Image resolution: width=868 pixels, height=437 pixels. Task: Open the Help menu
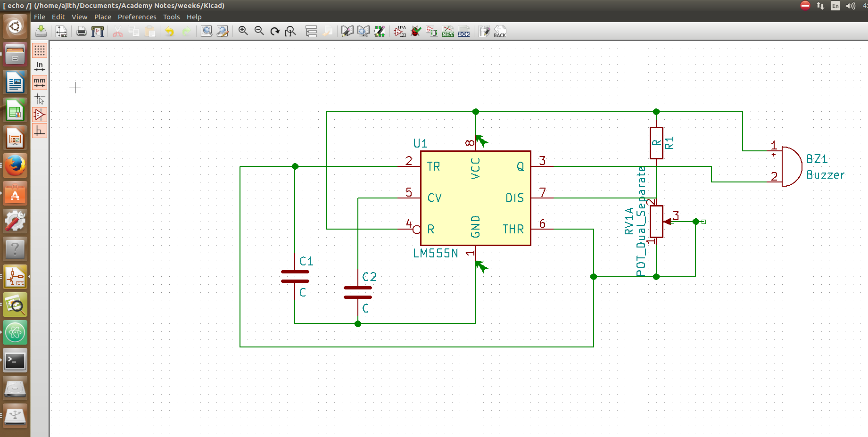(194, 17)
